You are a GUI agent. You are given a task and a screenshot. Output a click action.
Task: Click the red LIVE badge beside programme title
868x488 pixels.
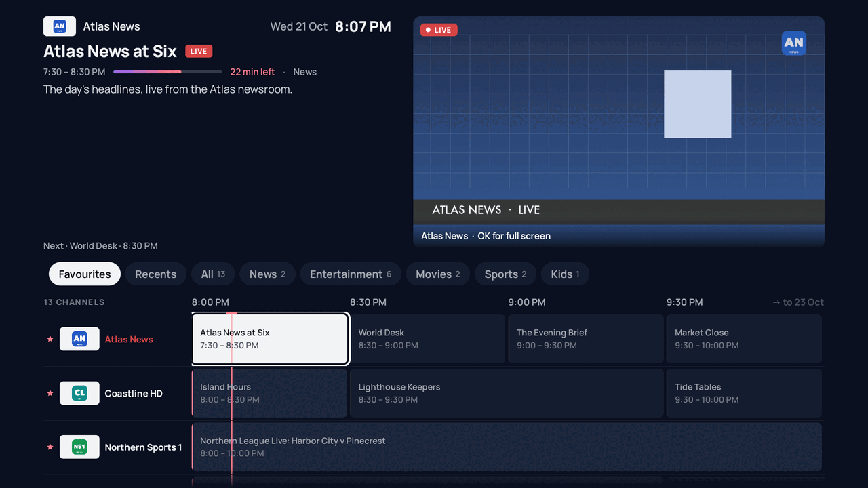pyautogui.click(x=199, y=51)
